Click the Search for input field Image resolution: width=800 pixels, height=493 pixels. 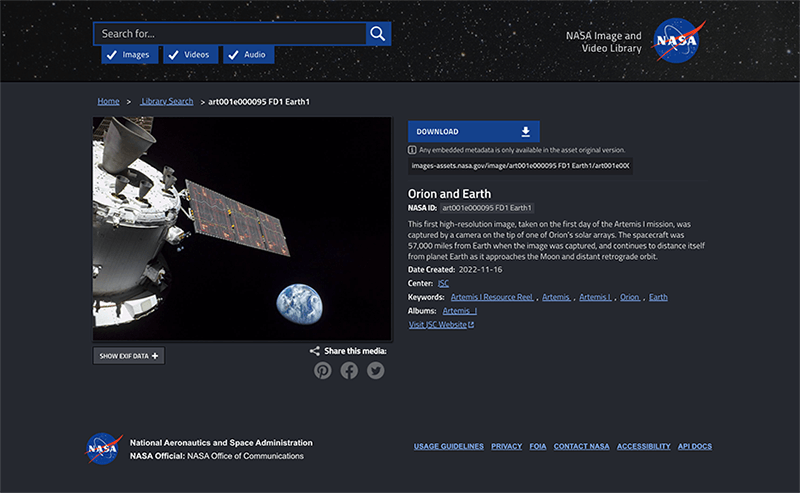point(230,34)
